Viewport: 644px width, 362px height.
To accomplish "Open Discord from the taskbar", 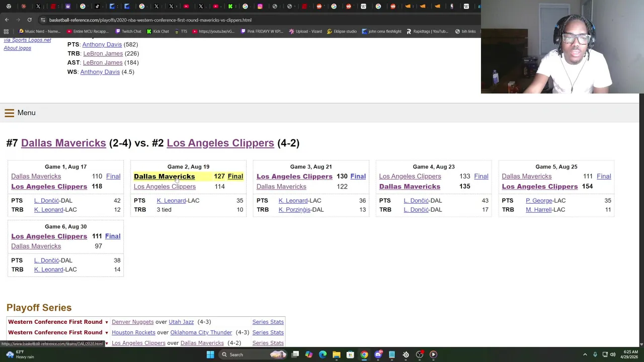I will pos(378,354).
